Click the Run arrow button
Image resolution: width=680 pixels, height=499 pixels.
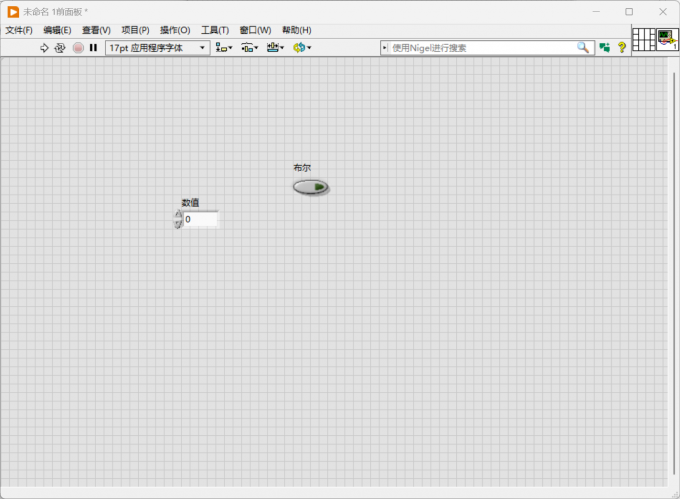pos(44,48)
